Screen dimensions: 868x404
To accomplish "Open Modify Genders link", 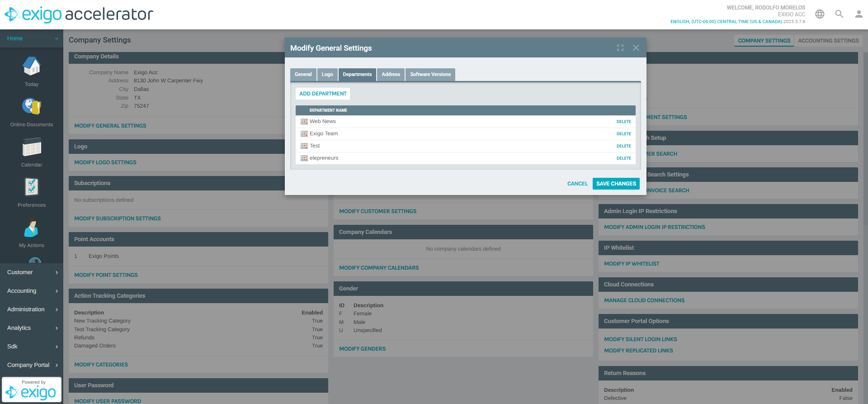I will pyautogui.click(x=363, y=349).
